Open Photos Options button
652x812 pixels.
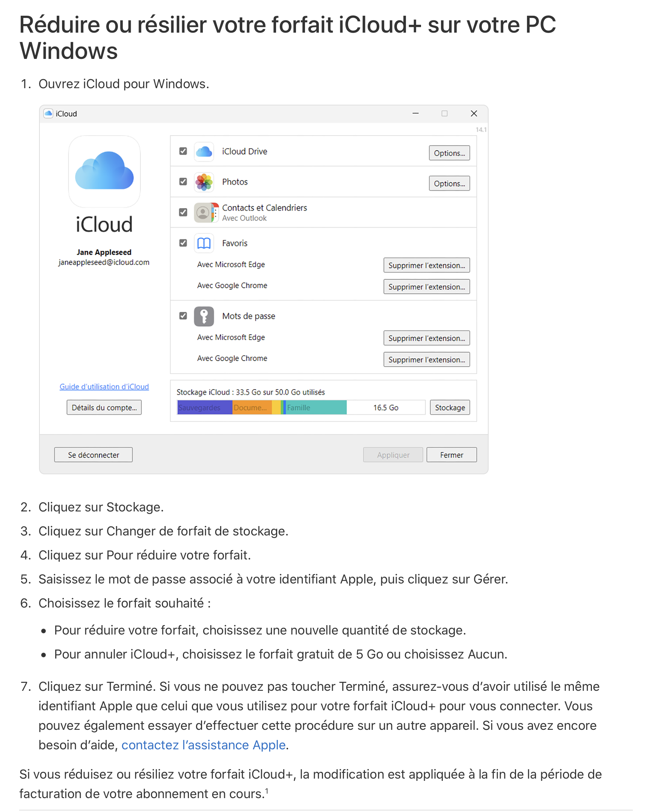[449, 184]
